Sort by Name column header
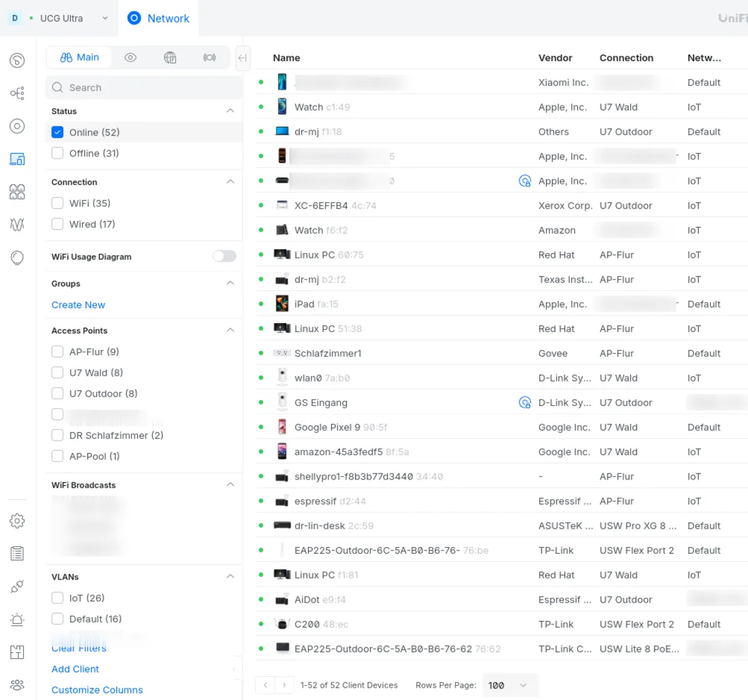Viewport: 748px width, 700px height. (x=286, y=58)
